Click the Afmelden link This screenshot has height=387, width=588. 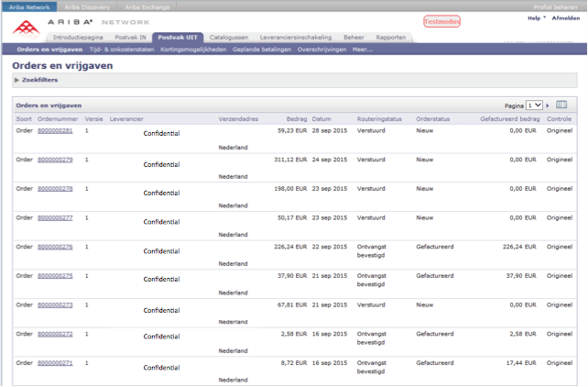point(565,18)
